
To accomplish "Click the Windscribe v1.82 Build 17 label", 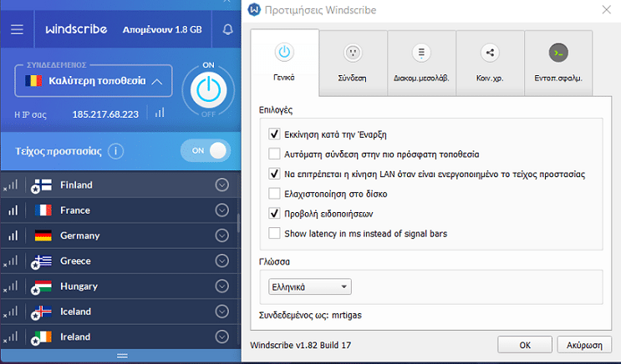I will 301,345.
